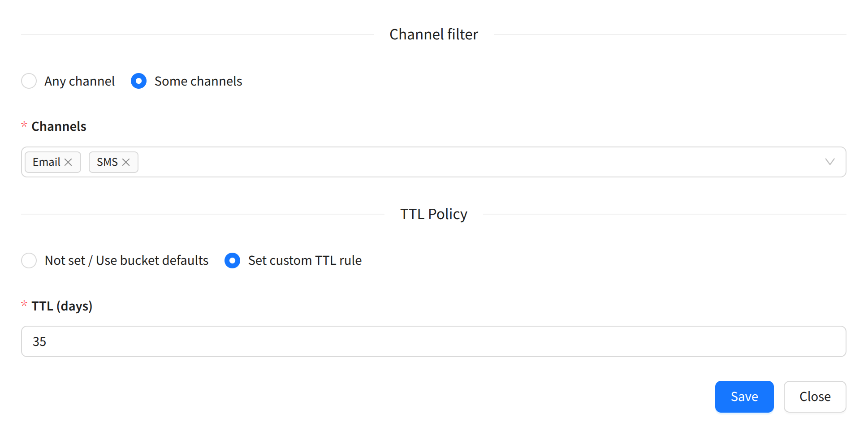
Task: Click empty area of Channels multi-select
Action: coord(448,162)
